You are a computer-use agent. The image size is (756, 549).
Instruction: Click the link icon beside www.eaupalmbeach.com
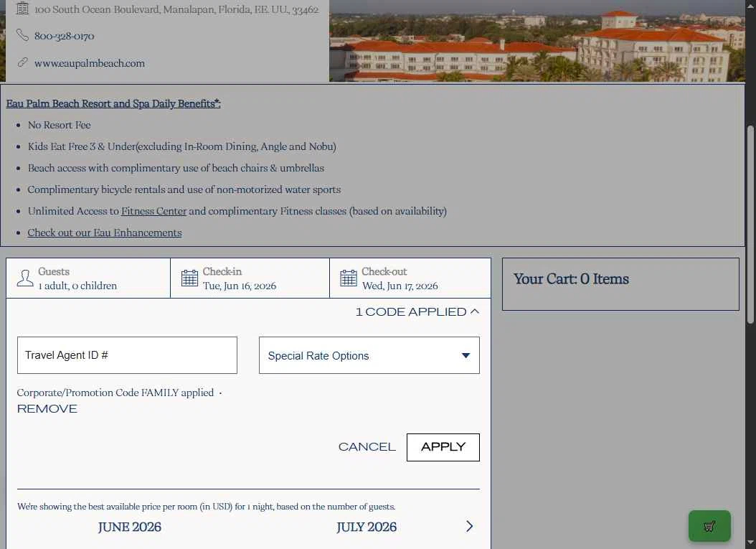pyautogui.click(x=22, y=62)
